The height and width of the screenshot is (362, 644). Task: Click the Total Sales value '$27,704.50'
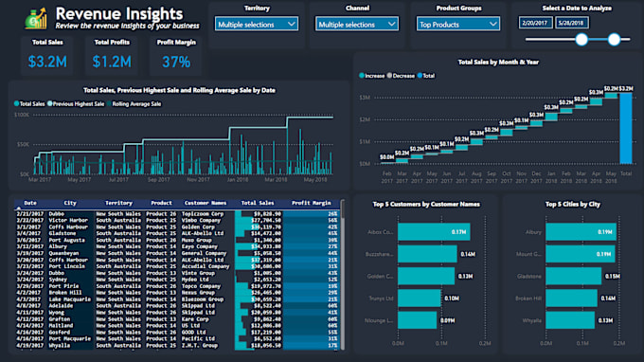coord(266,220)
